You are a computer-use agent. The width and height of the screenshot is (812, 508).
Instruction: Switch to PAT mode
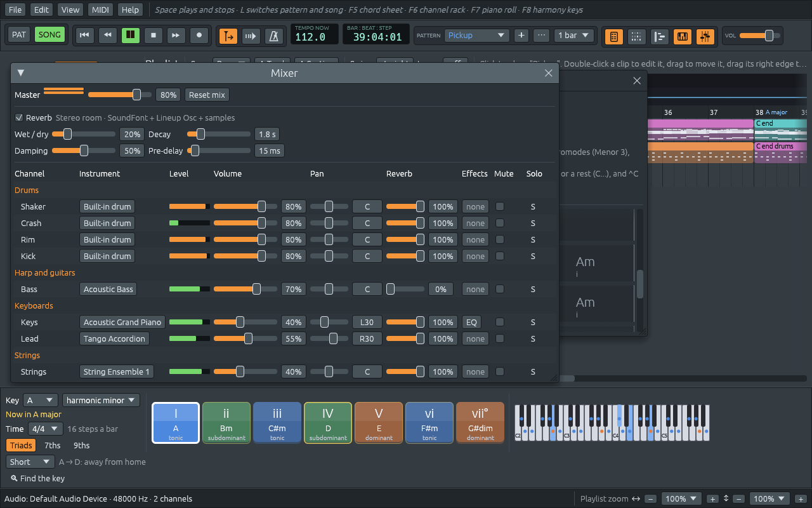[x=19, y=35]
